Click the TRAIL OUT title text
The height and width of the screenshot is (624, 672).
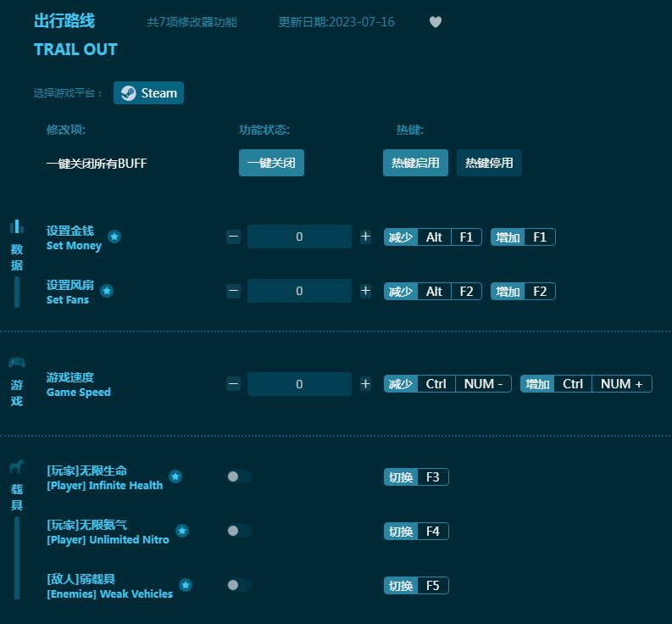(75, 49)
